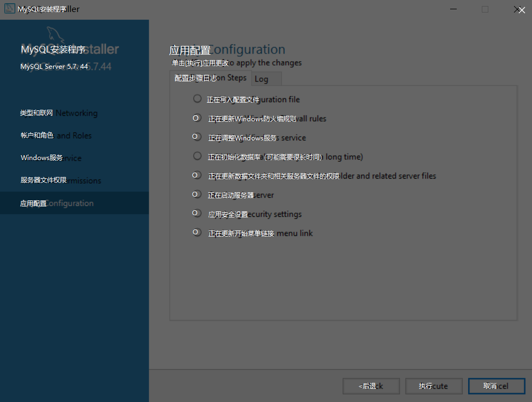Select the 正在启动服务器 step radio circle
The height and width of the screenshot is (402, 532).
[x=197, y=194]
